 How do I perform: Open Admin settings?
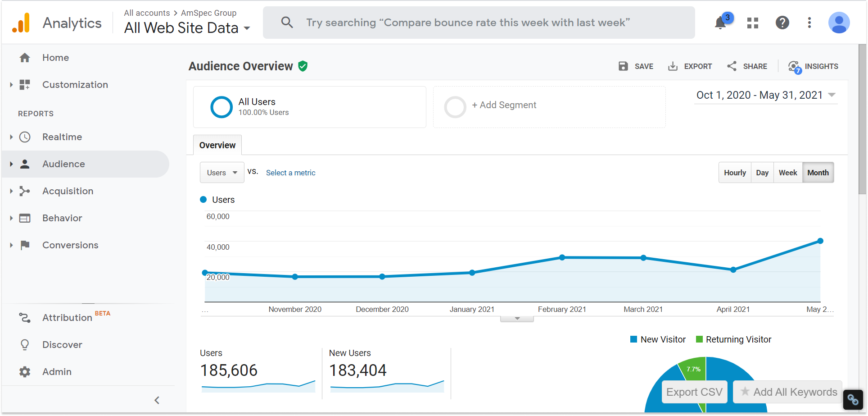57,372
